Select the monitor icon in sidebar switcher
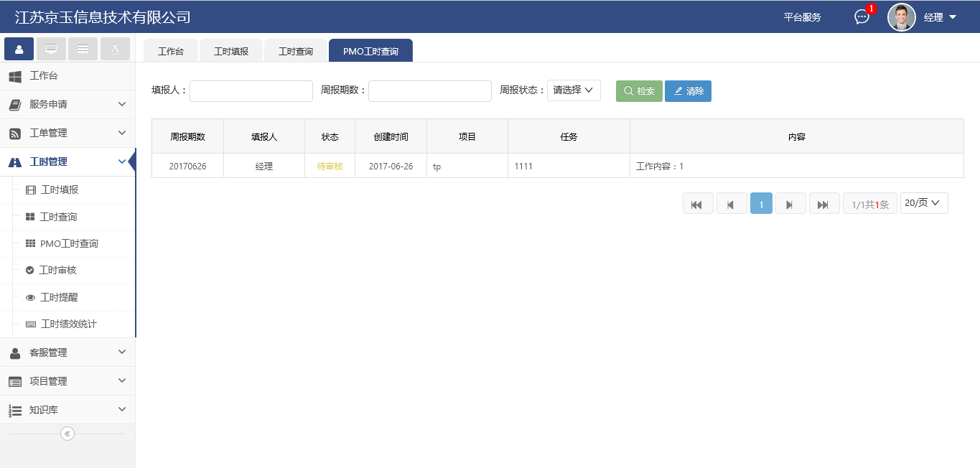This screenshot has height=468, width=980. pyautogui.click(x=51, y=49)
